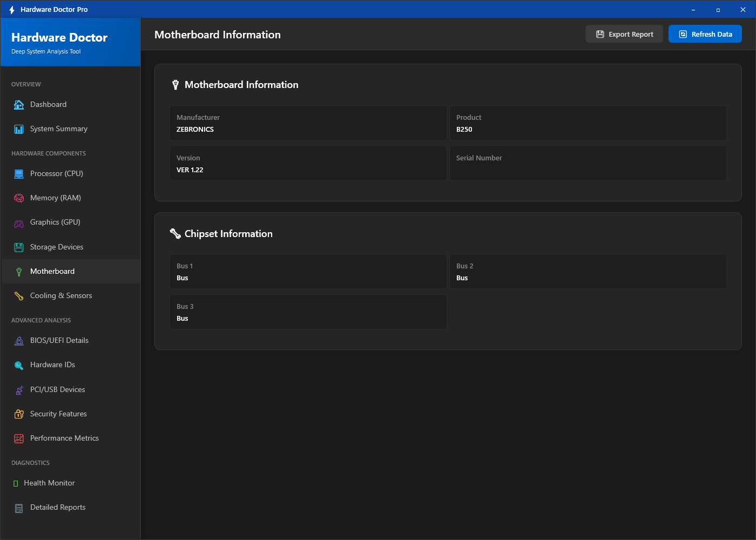Click the Chipset Information wrench icon
This screenshot has height=540, width=756.
pyautogui.click(x=175, y=234)
